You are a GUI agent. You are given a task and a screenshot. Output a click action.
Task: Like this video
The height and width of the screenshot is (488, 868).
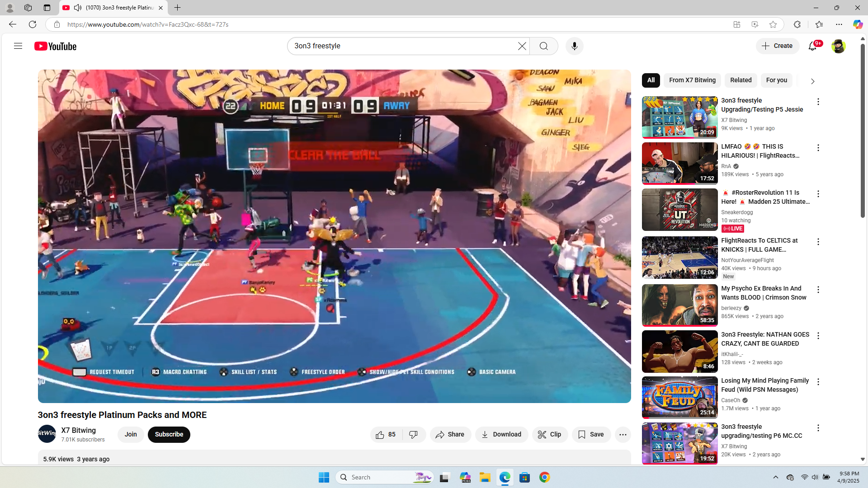coord(386,435)
